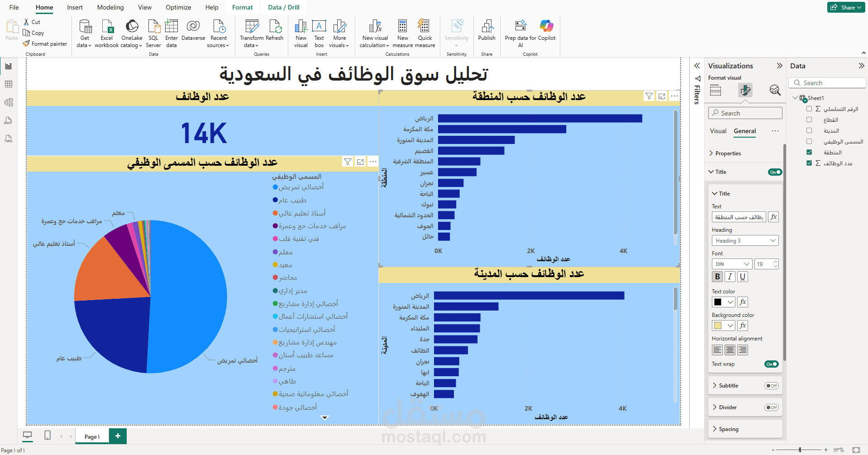Toggle Underline for title font
The height and width of the screenshot is (455, 868).
coord(743,277)
